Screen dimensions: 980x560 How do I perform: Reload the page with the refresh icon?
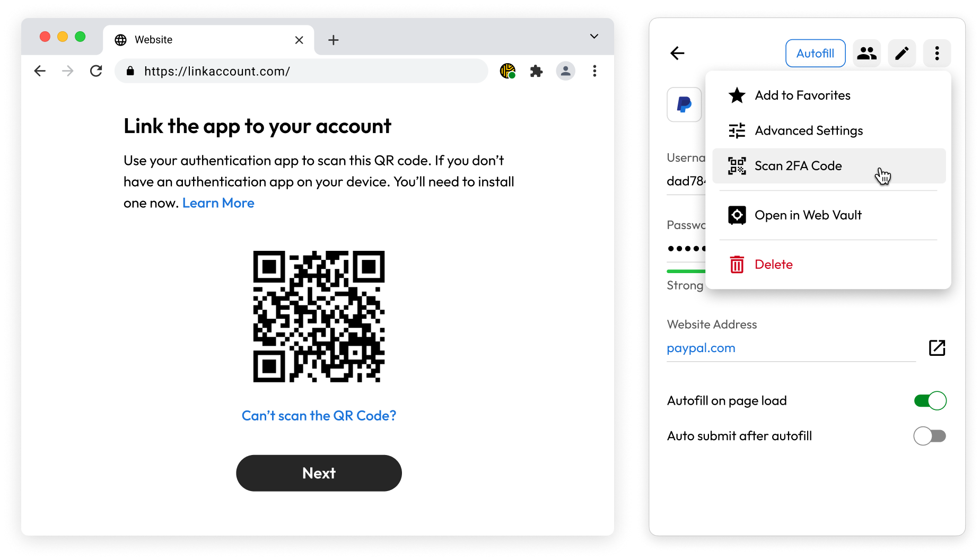pyautogui.click(x=96, y=71)
